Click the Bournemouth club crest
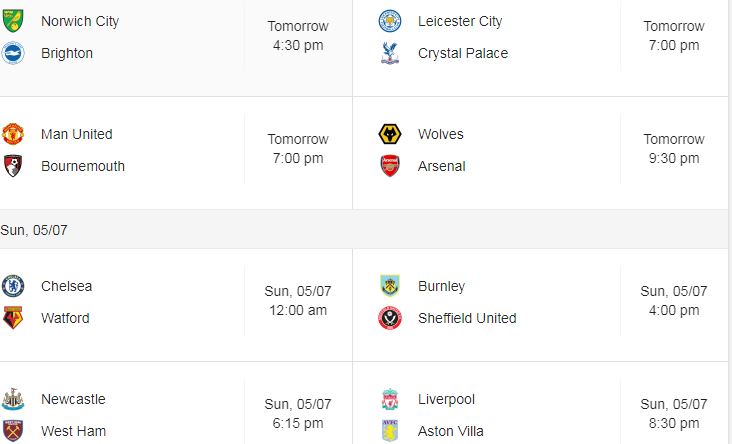 (x=13, y=166)
